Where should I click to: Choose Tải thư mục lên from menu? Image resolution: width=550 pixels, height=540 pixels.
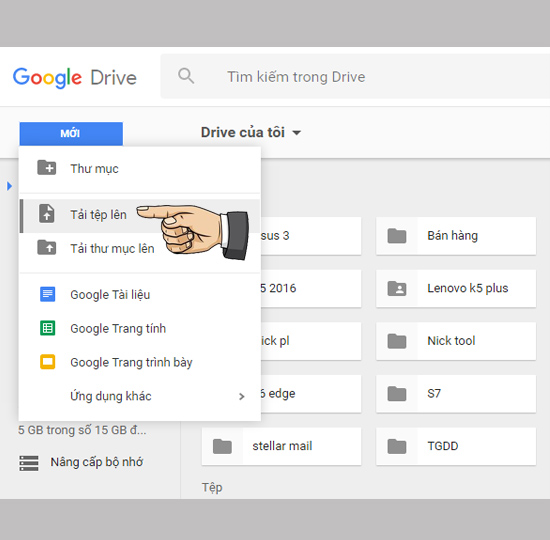[x=140, y=248]
